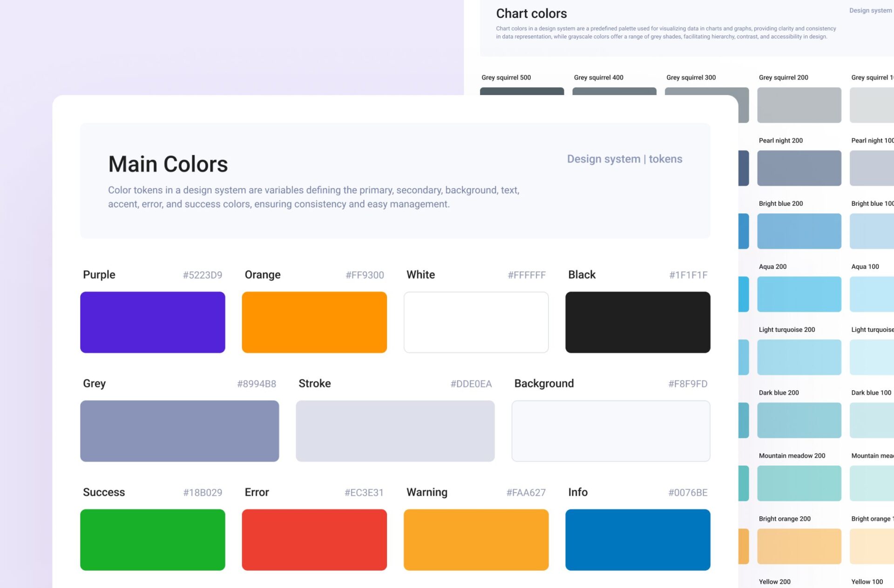Pick the Warning color swatch
Screen dimensions: 894x588
pos(476,540)
